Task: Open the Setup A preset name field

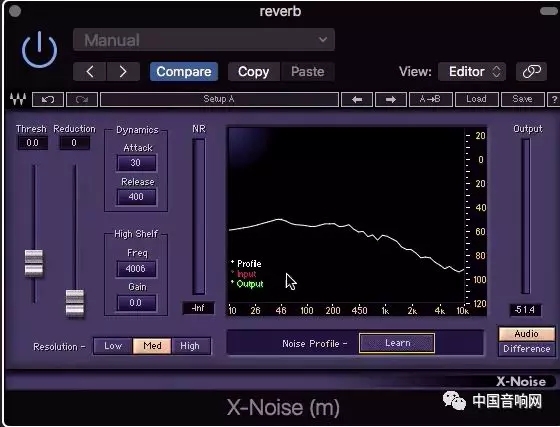Action: point(219,99)
